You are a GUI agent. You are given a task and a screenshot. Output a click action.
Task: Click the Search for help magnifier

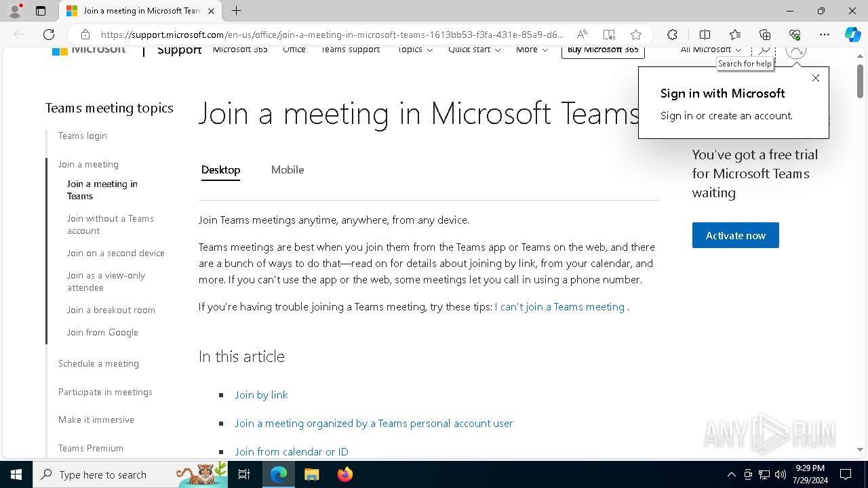pos(764,50)
